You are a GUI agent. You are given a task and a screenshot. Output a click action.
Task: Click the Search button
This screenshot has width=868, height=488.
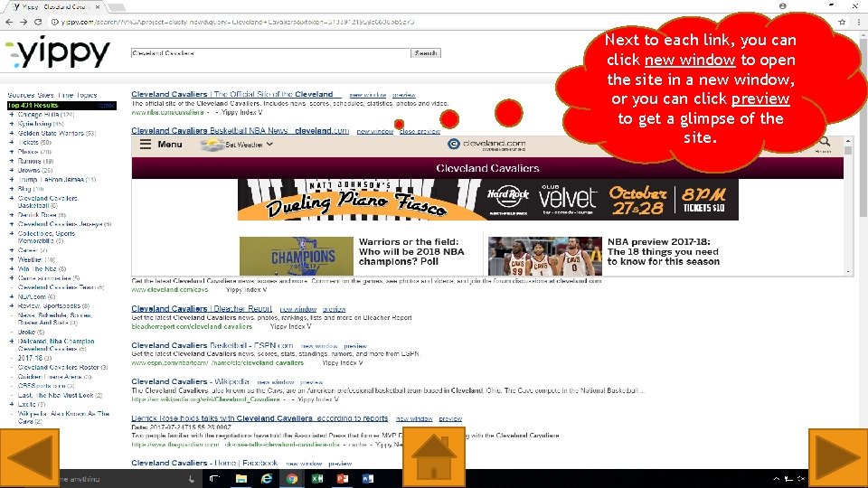click(x=426, y=53)
